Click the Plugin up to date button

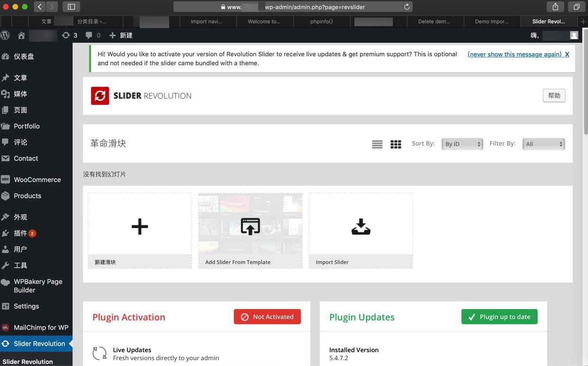coord(499,317)
